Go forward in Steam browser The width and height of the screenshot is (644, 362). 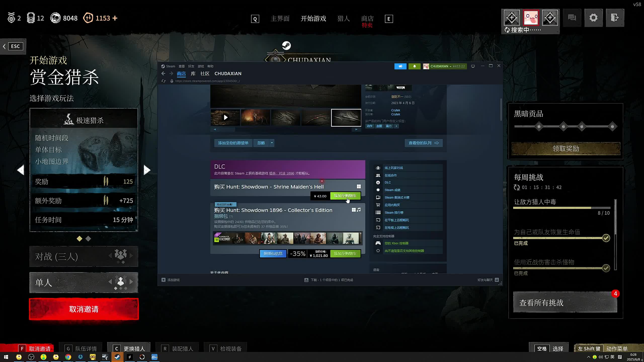point(171,73)
